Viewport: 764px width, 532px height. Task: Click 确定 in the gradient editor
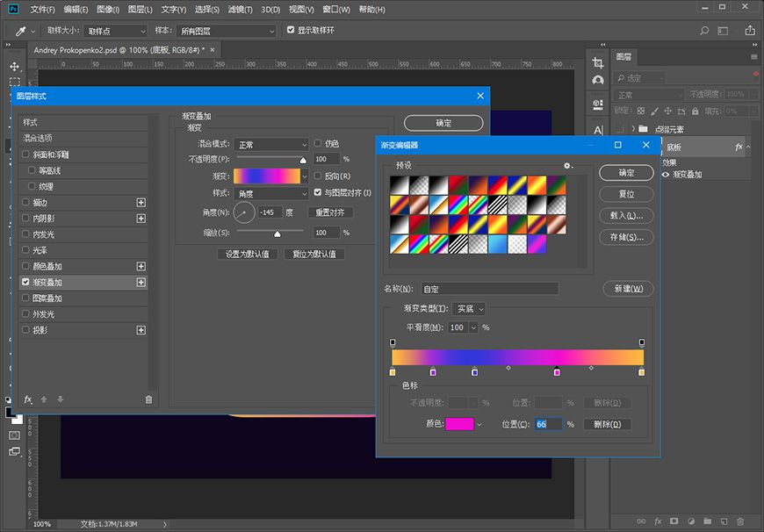[x=626, y=173]
